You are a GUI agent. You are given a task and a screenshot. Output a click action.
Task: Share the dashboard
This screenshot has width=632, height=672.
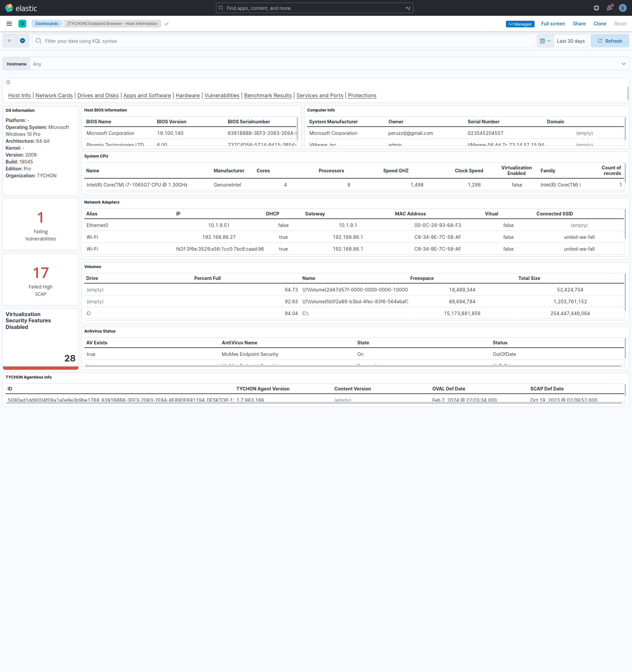pos(579,24)
